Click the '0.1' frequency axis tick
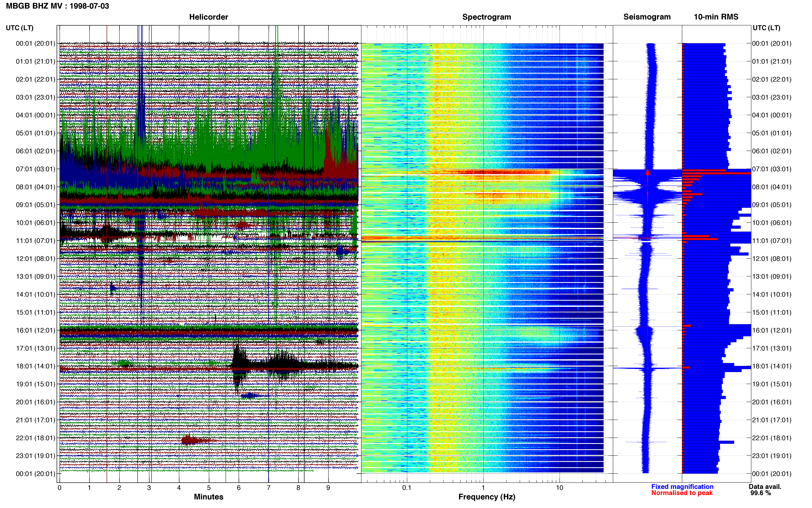 407,488
